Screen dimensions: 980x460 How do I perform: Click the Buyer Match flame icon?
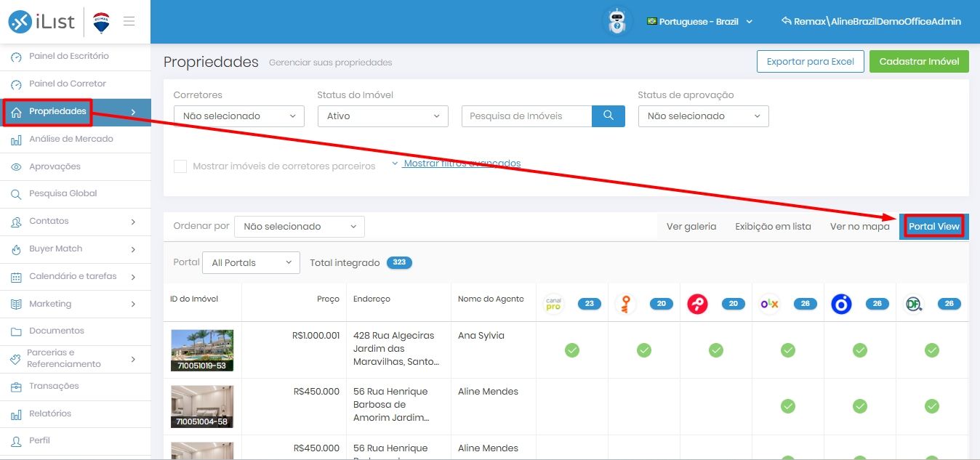click(16, 249)
